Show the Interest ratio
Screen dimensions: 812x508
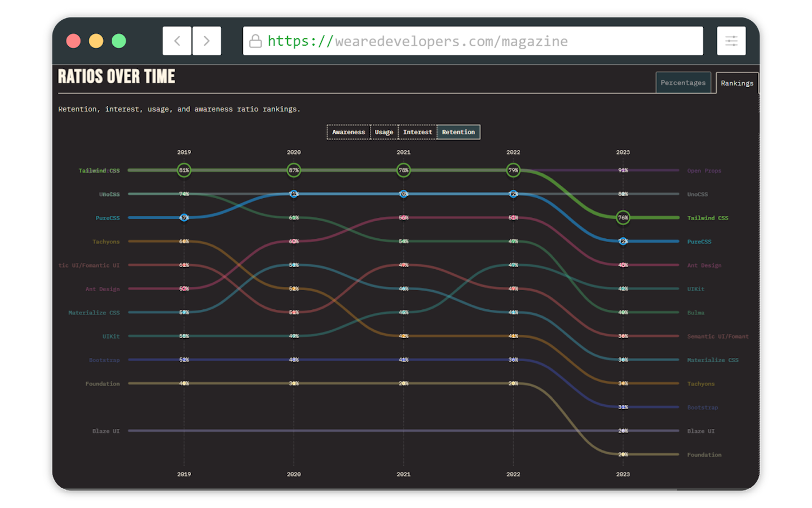417,132
